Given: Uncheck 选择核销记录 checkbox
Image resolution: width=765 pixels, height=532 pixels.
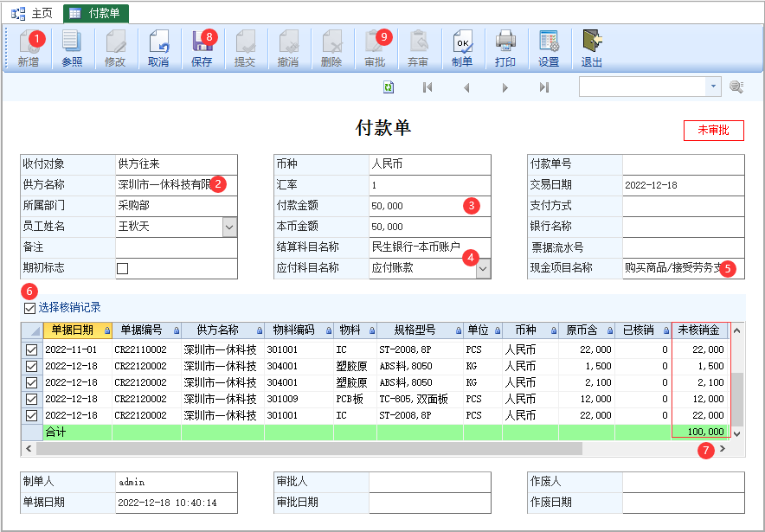Looking at the screenshot, I should pos(29,308).
